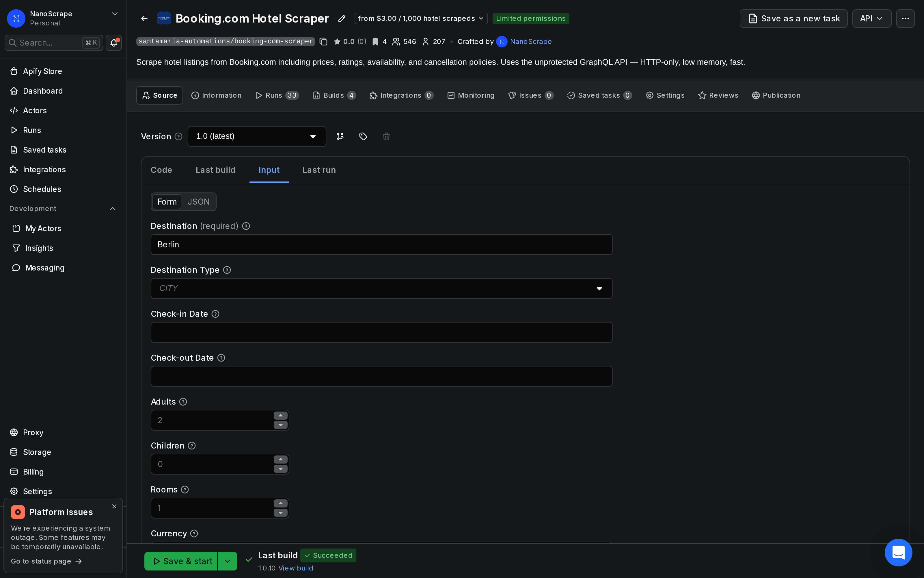Open help for Adults field
The height and width of the screenshot is (578, 924).
point(183,402)
